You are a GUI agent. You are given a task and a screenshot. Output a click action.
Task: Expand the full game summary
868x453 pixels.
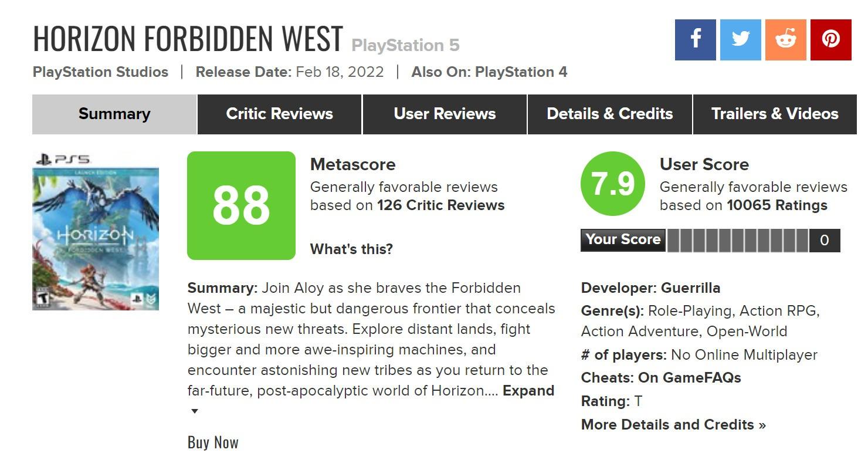coord(528,391)
